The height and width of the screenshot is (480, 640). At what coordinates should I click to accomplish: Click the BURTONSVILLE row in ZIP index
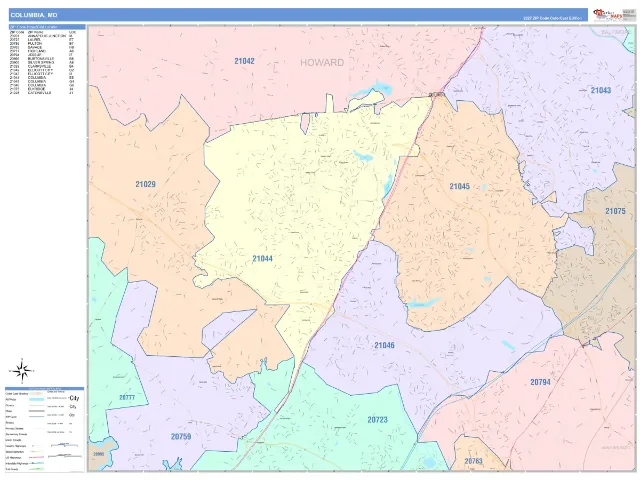(x=42, y=58)
